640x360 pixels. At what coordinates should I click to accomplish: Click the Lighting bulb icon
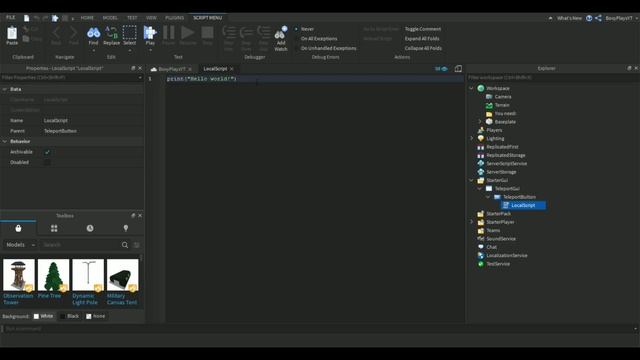point(481,138)
